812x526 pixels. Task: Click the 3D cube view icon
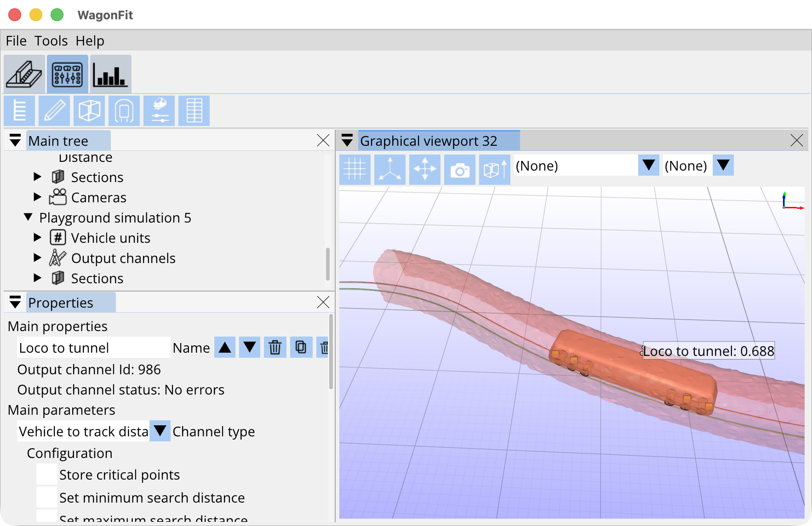[x=89, y=111]
